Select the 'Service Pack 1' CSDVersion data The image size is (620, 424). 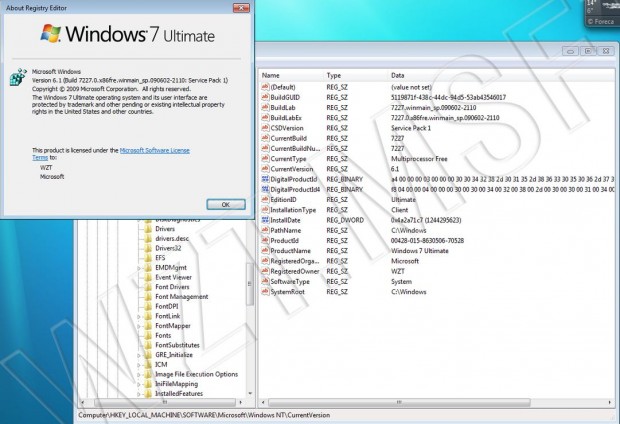click(x=411, y=128)
